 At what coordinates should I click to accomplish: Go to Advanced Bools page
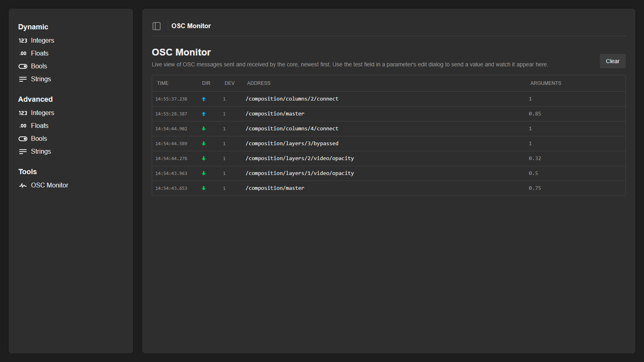[39, 139]
